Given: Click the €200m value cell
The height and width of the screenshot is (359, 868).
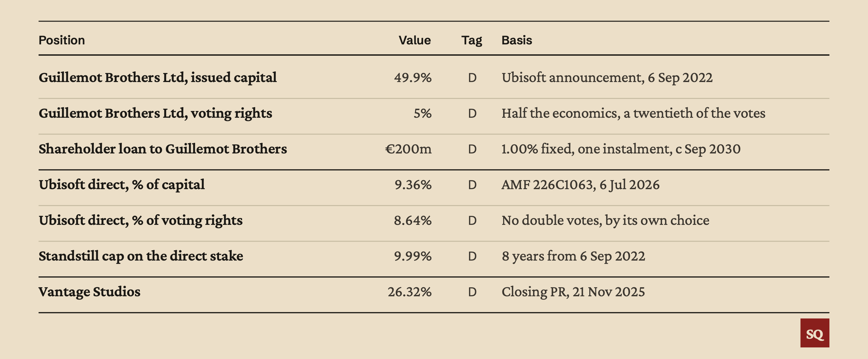Looking at the screenshot, I should click(408, 149).
